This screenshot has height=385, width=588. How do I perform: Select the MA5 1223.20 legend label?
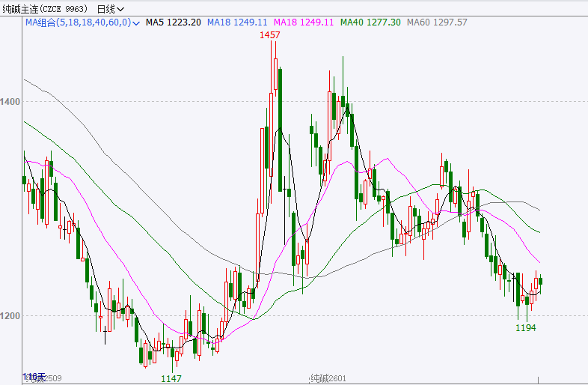pos(173,22)
